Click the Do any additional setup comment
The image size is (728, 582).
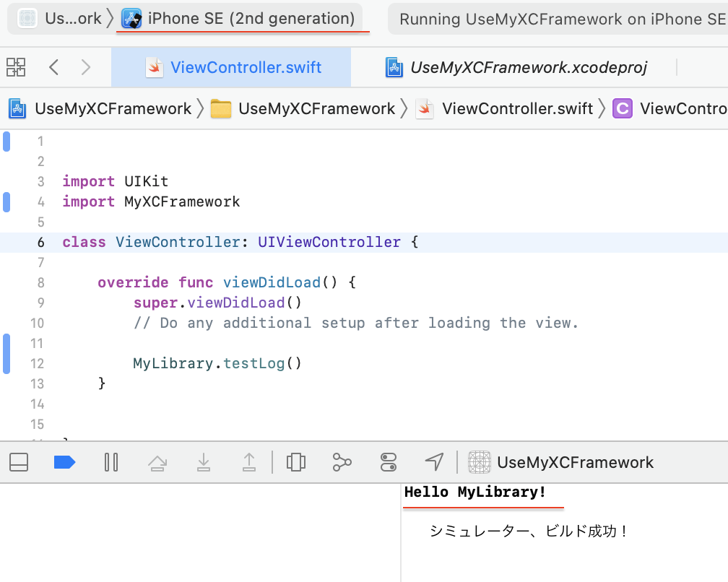pyautogui.click(x=356, y=323)
